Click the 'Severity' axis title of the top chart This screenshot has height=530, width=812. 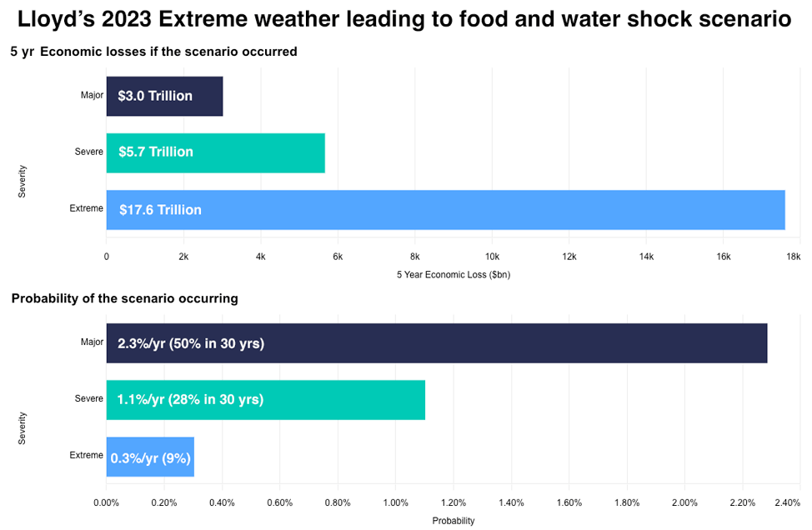click(23, 182)
